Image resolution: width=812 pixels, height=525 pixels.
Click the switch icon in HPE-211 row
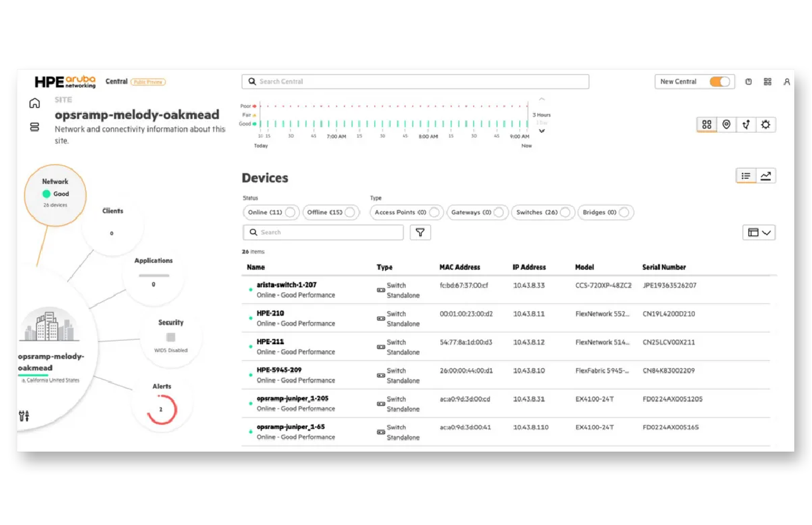(381, 347)
